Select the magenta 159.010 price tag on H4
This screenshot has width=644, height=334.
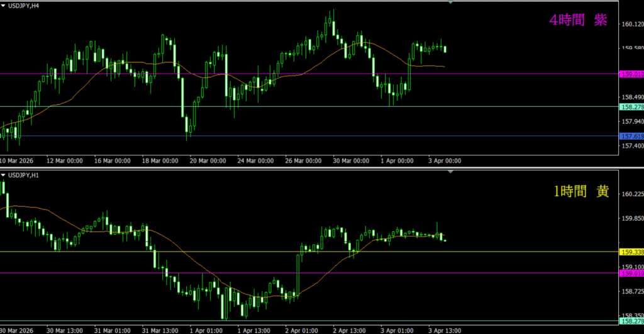(x=631, y=74)
